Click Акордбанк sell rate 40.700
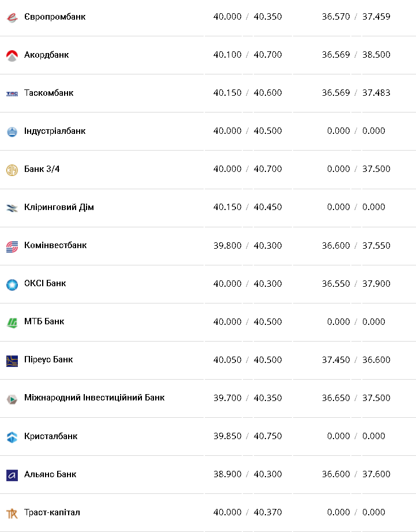 click(268, 55)
